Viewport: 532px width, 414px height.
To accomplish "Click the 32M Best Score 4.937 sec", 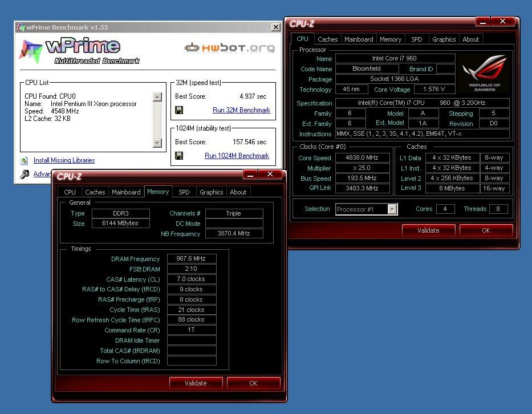I will [253, 96].
